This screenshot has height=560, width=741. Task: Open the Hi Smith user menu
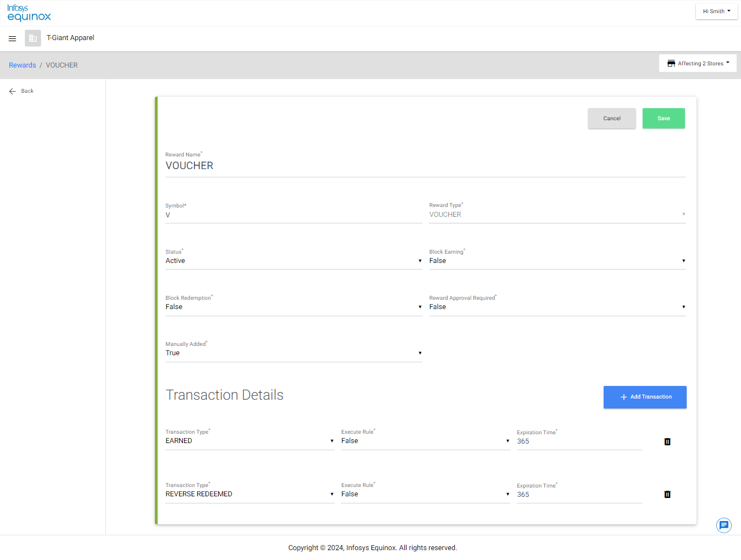point(716,12)
